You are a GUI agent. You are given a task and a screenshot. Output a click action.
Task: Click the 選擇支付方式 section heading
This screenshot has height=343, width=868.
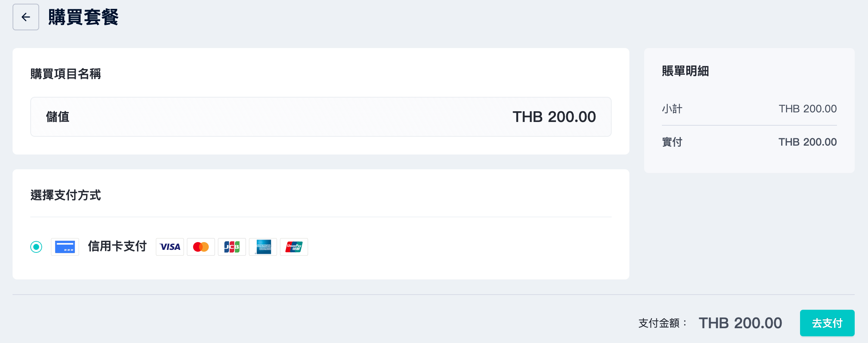pyautogui.click(x=66, y=195)
